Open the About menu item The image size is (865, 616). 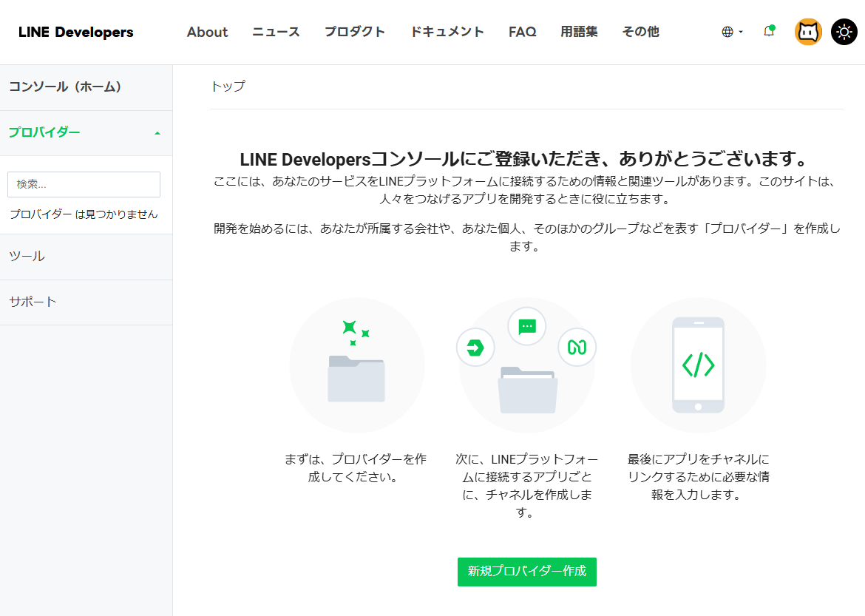[208, 32]
